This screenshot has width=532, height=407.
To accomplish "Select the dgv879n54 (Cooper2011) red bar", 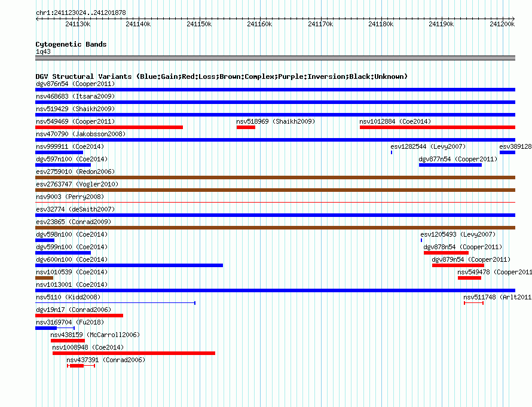I will (x=458, y=265).
